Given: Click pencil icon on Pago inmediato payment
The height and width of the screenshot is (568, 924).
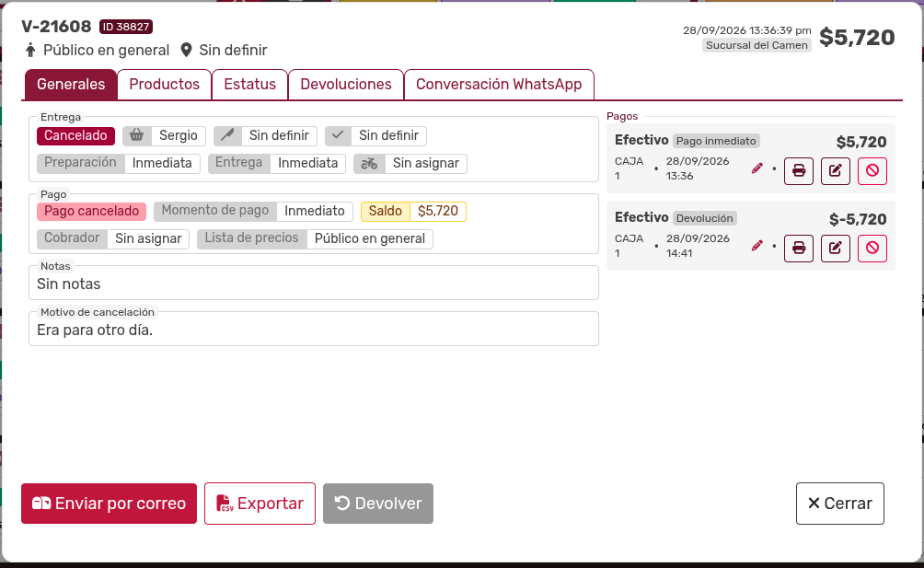Looking at the screenshot, I should (x=757, y=169).
